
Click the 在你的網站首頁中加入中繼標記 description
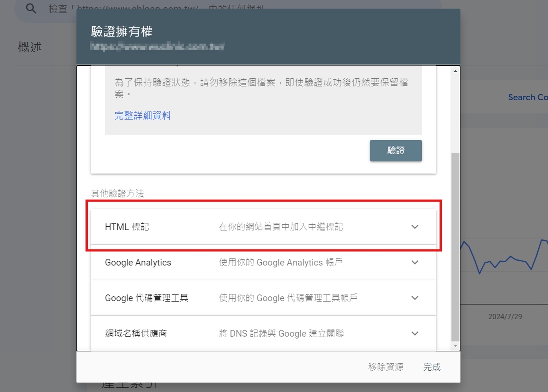281,227
